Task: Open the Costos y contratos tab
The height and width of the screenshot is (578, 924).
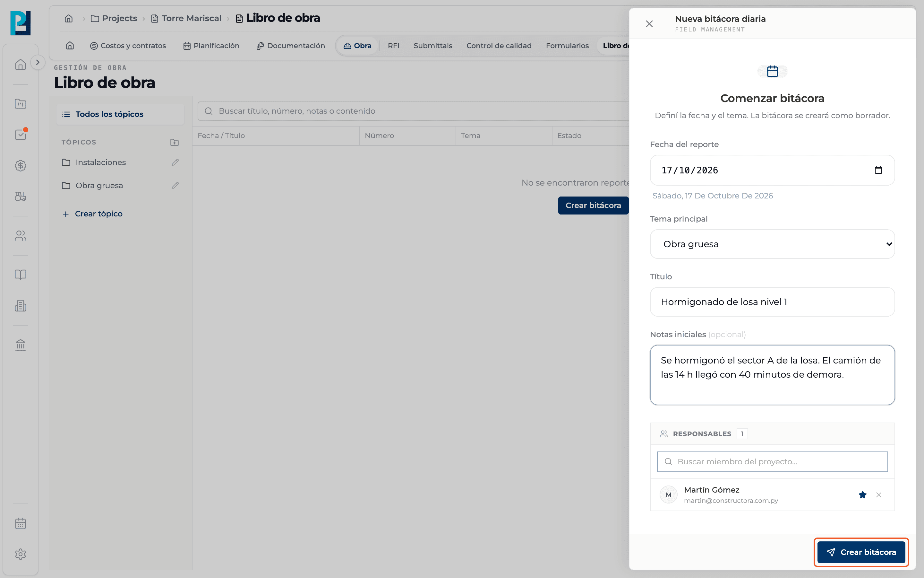Action: (128, 46)
